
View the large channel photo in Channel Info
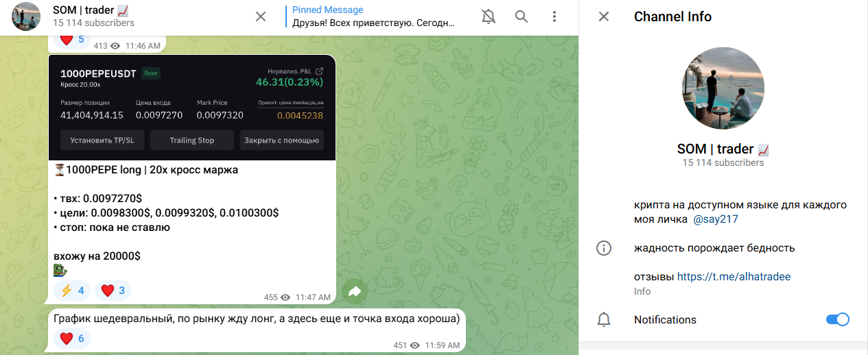tap(723, 88)
